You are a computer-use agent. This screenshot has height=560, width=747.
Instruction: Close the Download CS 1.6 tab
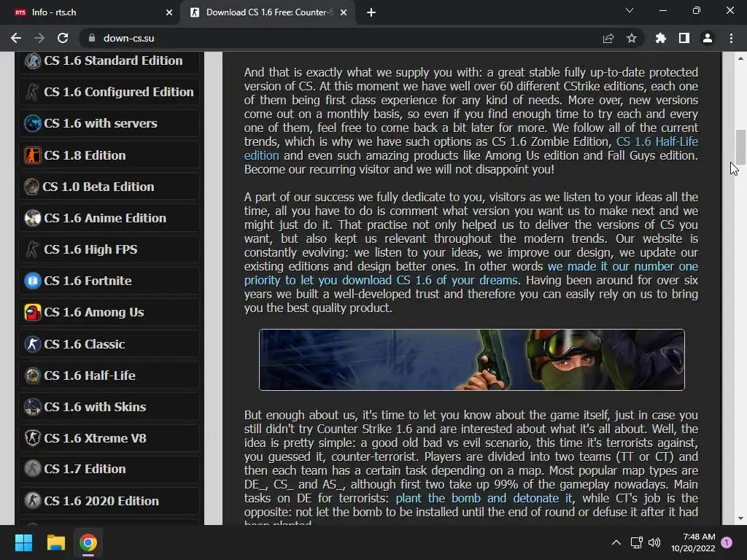click(344, 12)
